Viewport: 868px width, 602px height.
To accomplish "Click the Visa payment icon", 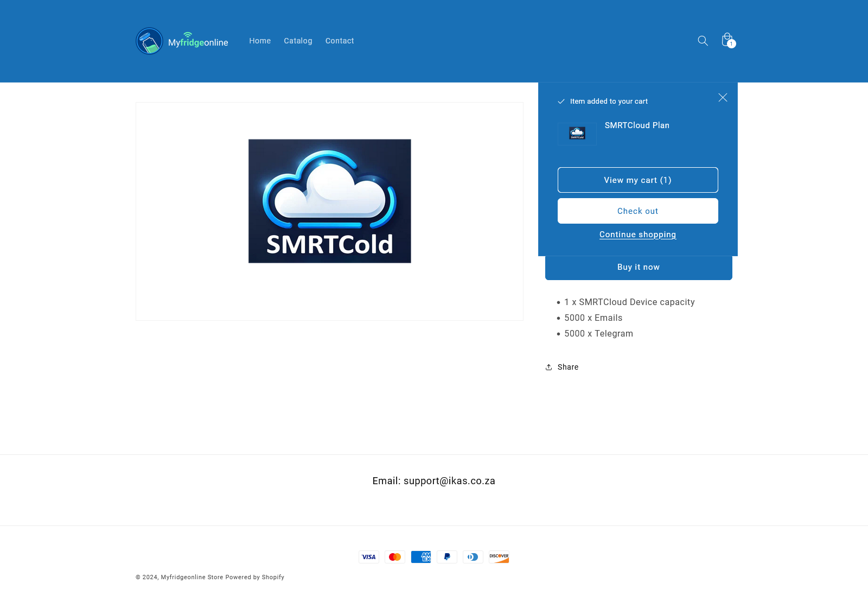I will (x=369, y=557).
